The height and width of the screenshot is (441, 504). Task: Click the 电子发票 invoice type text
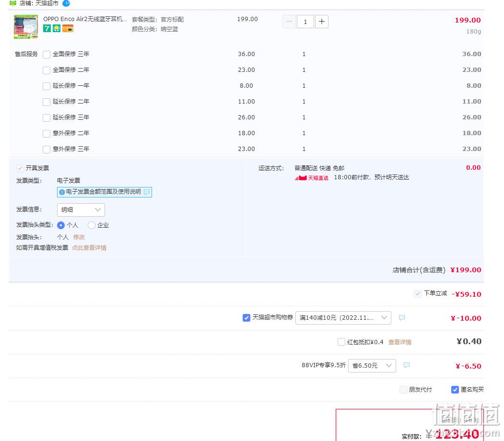tap(69, 181)
